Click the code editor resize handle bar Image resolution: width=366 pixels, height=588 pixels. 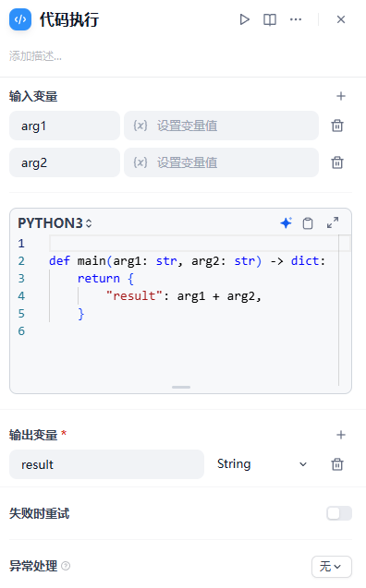(181, 387)
